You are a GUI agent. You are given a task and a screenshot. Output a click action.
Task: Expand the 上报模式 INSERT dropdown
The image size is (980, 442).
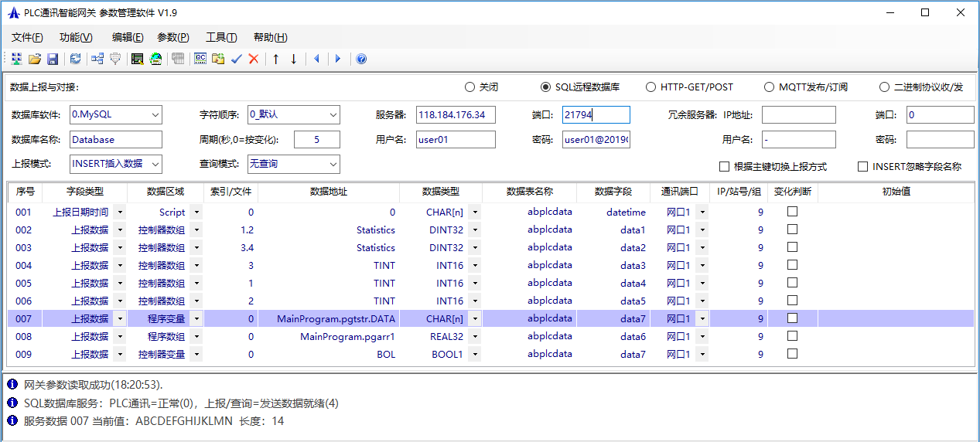pos(155,164)
